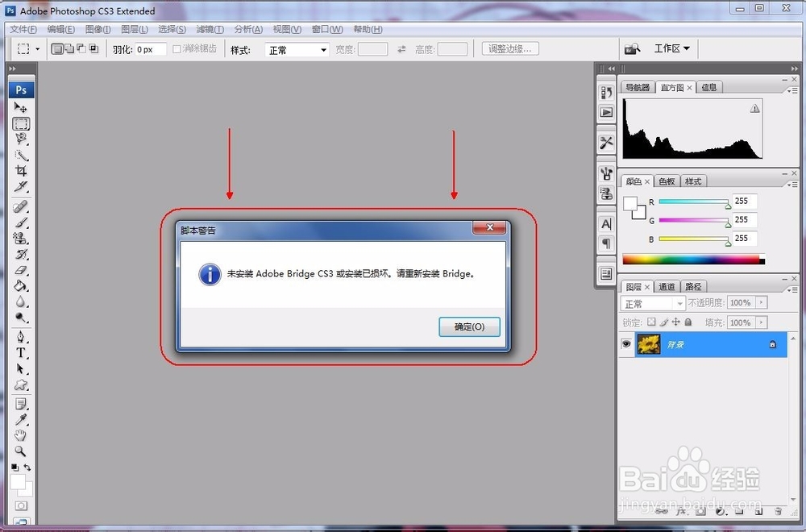Open the Character panel icon
The image size is (806, 532).
click(x=607, y=225)
